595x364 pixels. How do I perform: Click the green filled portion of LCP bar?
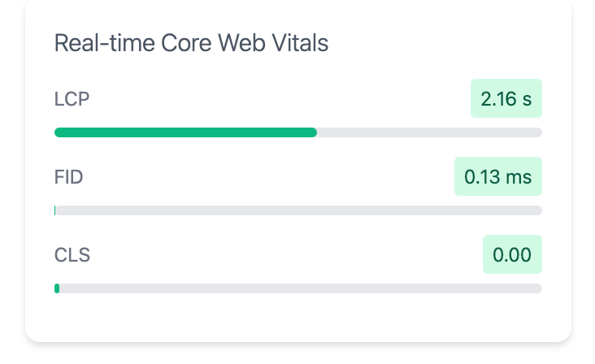185,132
